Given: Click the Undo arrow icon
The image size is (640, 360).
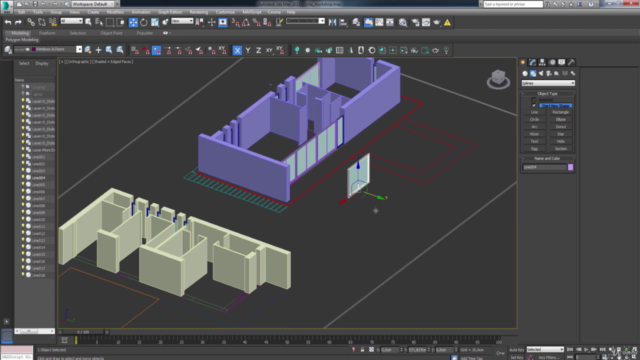Looking at the screenshot, I should pos(8,22).
